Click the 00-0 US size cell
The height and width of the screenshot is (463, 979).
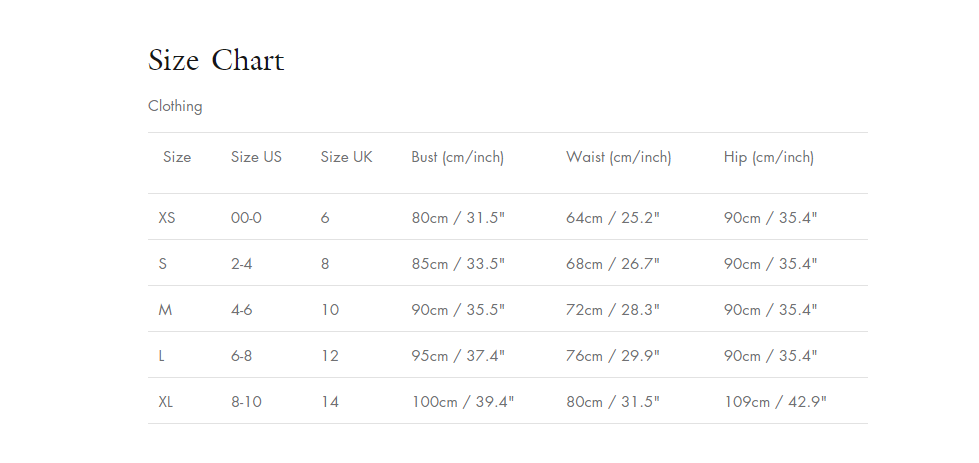(x=246, y=218)
